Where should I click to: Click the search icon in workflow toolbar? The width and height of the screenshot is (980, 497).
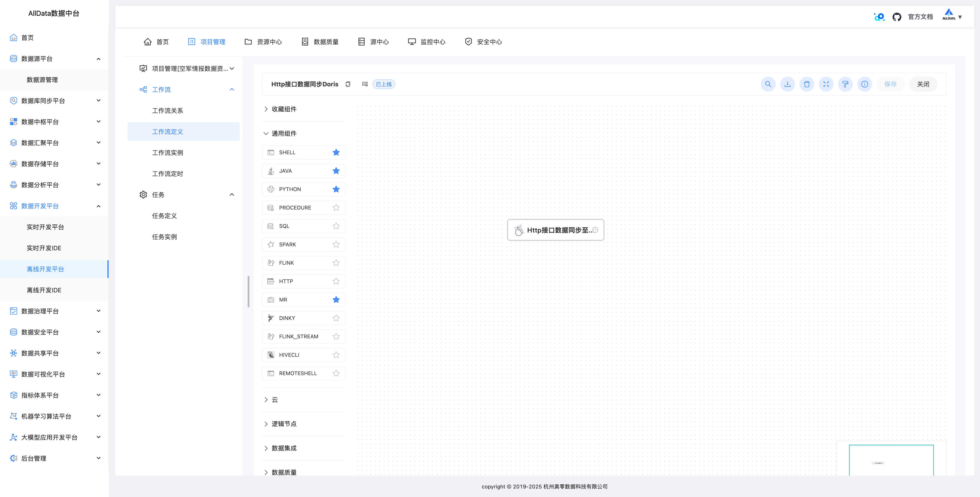(x=768, y=84)
